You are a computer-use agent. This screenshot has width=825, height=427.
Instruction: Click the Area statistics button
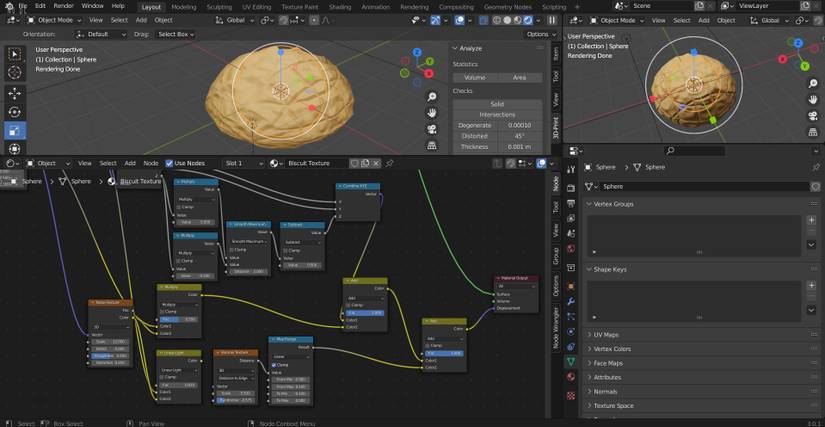coord(519,78)
